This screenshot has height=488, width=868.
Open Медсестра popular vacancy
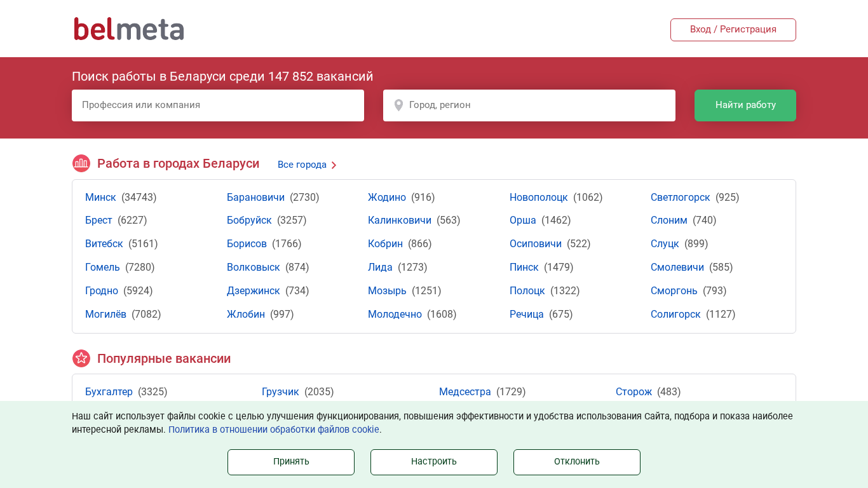tap(465, 392)
